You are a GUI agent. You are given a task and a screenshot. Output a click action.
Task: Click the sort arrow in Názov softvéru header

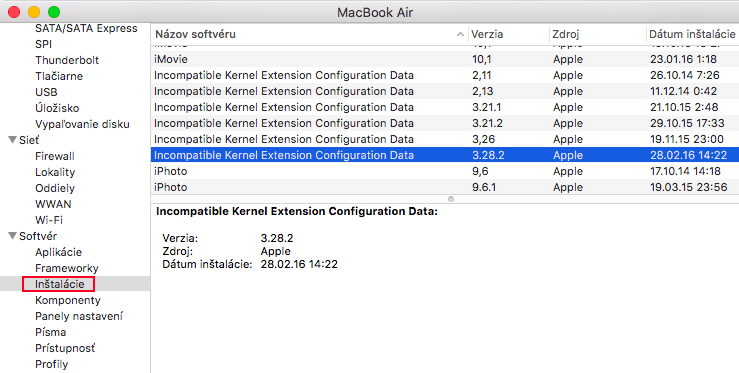tap(460, 34)
